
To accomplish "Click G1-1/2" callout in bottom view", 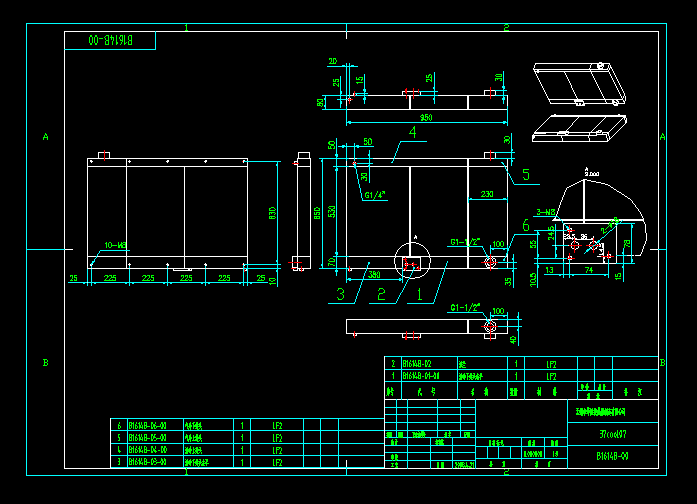I will point(465,308).
